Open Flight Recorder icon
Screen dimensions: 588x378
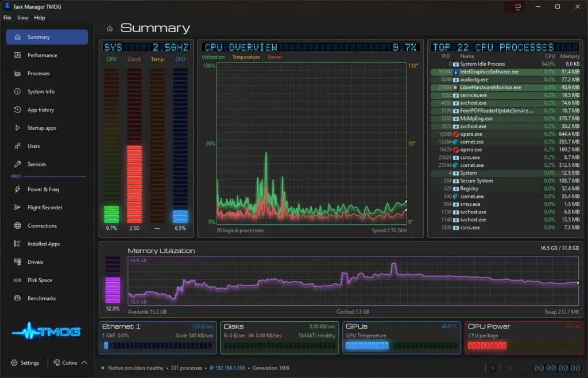tap(17, 207)
